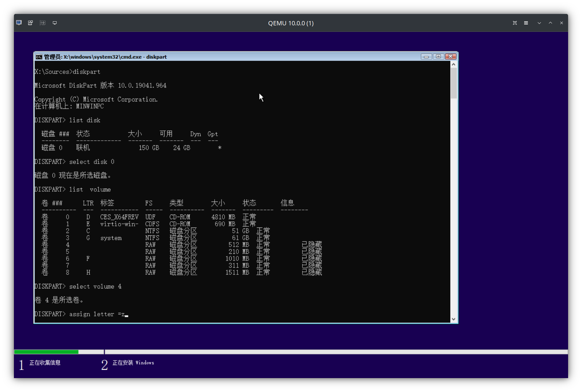Click the chevron-up control in QEMU title bar
This screenshot has width=582, height=392.
[550, 23]
